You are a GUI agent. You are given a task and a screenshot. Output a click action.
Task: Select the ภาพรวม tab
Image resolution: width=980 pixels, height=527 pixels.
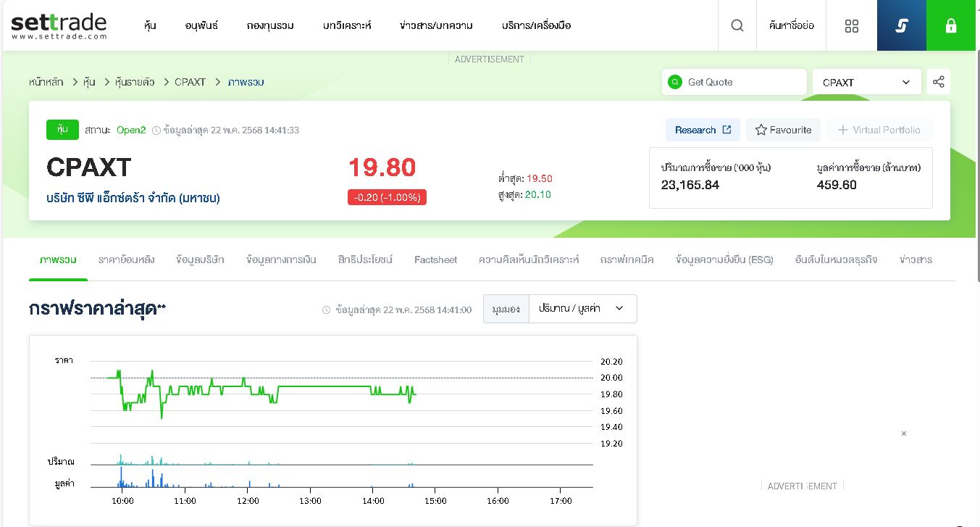58,260
